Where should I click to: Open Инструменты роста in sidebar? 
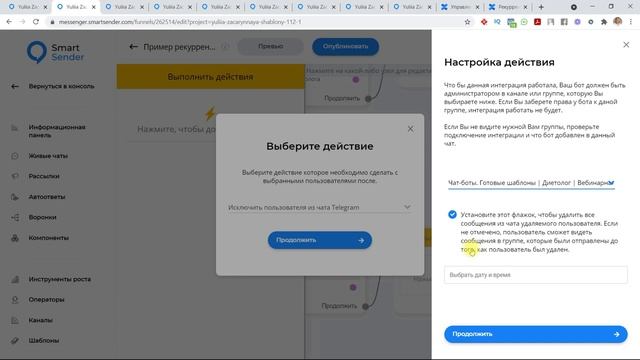point(60,279)
